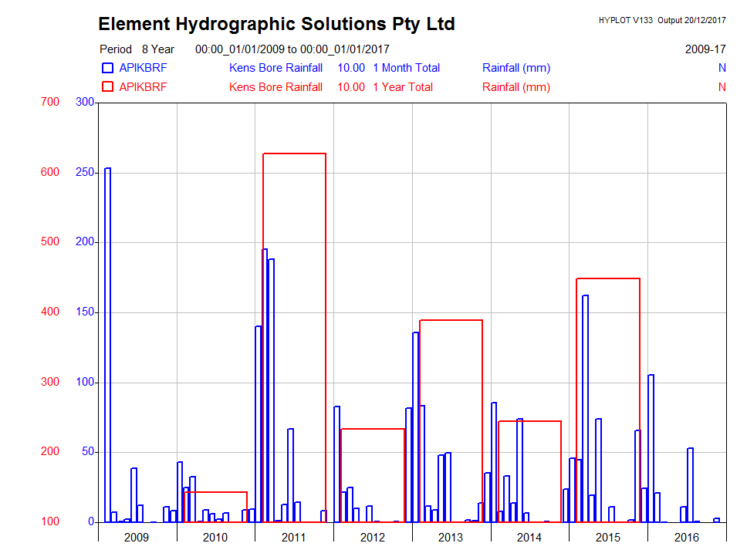This screenshot has height=560, width=747.
Task: Click the '1 Year Total' legend text
Action: (x=402, y=87)
